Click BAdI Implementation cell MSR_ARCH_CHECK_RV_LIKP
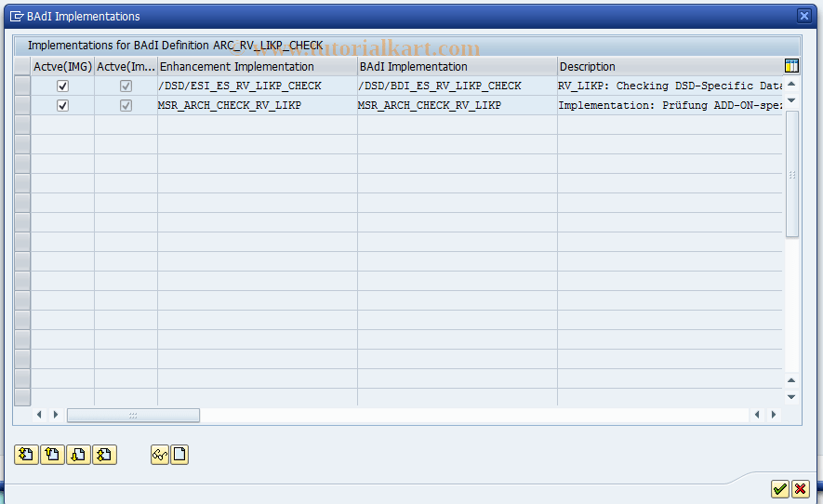Image resolution: width=823 pixels, height=504 pixels. 458,105
